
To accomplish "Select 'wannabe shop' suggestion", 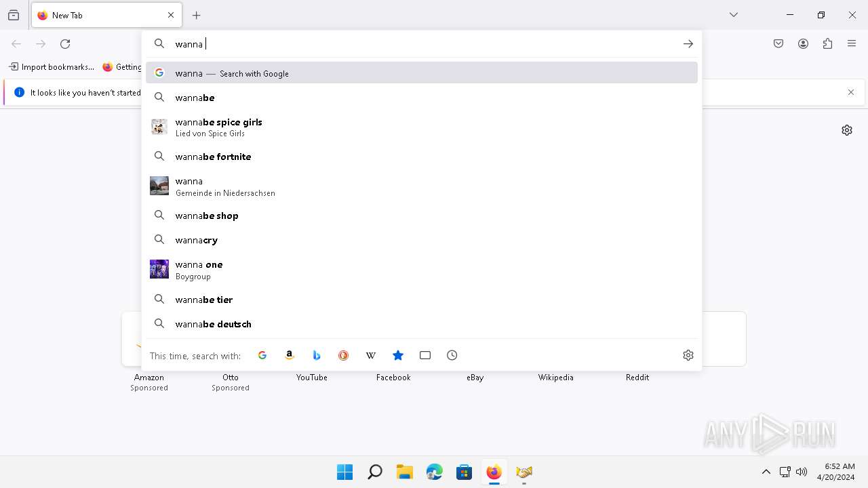I will (422, 216).
